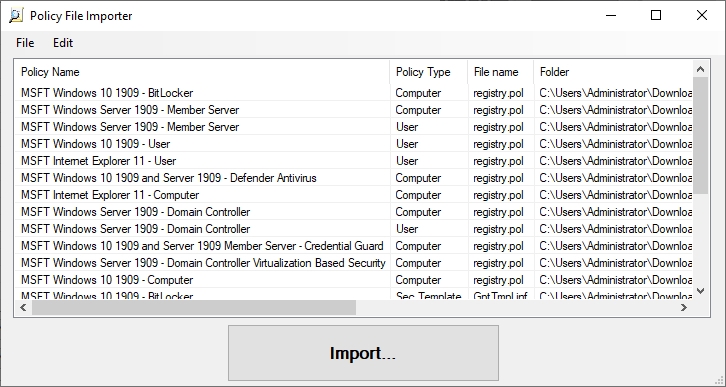Open the Edit menu
726x387 pixels.
(x=63, y=43)
